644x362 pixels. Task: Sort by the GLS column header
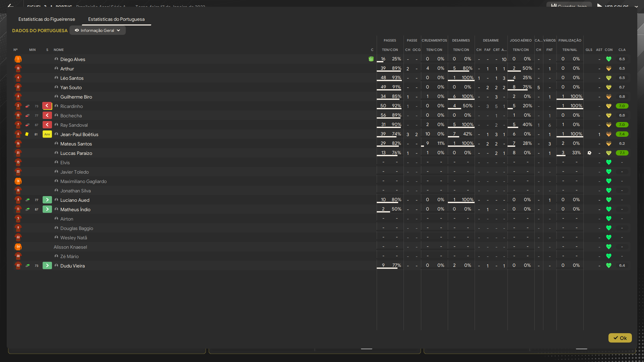point(589,50)
